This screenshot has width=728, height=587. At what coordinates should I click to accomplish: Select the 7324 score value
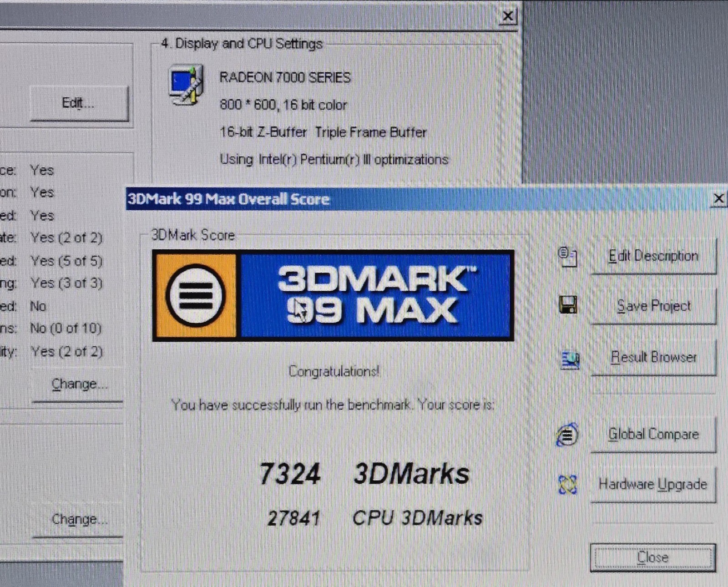(290, 474)
